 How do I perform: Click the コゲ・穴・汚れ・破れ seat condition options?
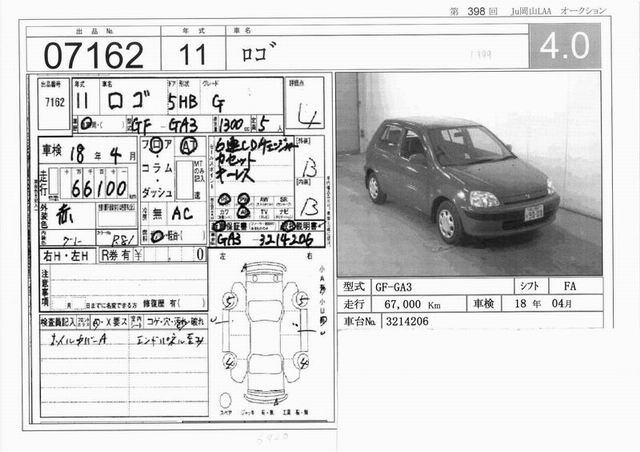pyautogui.click(x=175, y=322)
